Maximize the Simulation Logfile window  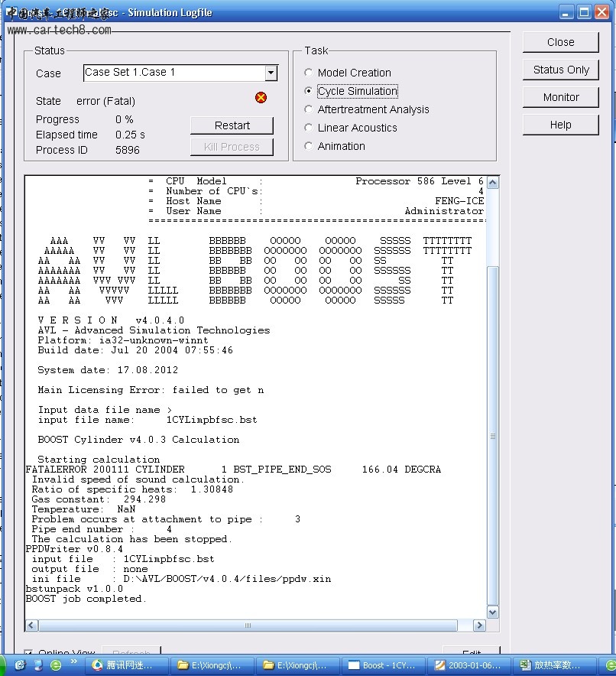[584, 12]
